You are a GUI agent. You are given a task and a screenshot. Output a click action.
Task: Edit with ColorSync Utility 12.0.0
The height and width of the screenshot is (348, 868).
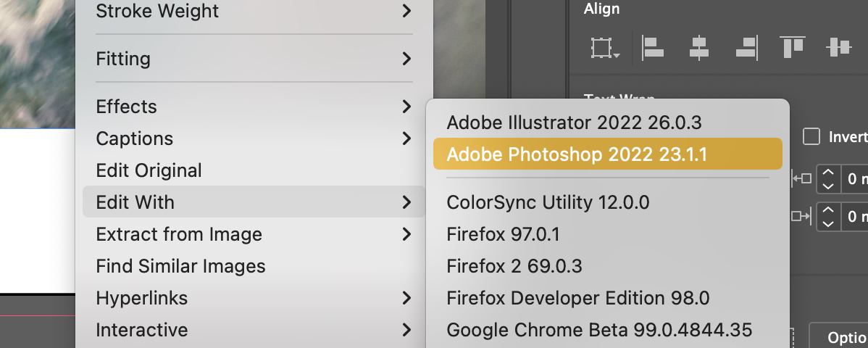point(607,202)
